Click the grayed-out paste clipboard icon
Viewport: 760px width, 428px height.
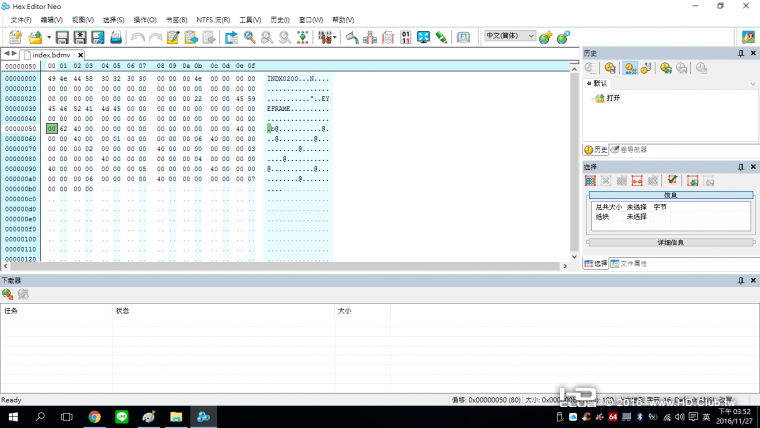tap(209, 37)
